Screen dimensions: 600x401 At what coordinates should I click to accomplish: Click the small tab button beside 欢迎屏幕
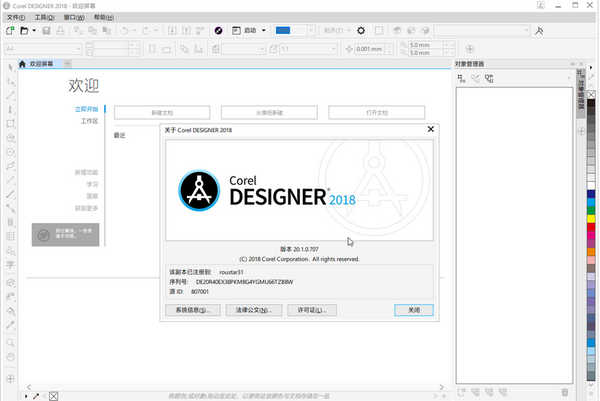point(67,64)
